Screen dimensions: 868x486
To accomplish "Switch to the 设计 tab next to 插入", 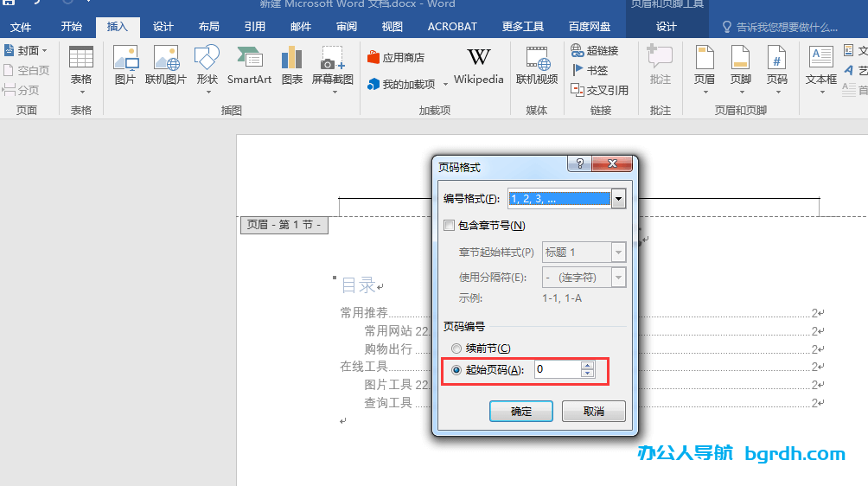I will coord(163,27).
